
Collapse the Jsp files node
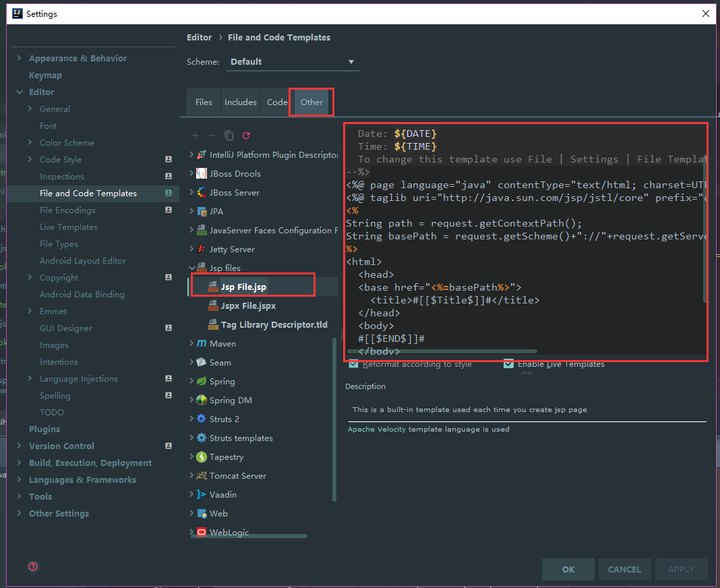(x=191, y=267)
